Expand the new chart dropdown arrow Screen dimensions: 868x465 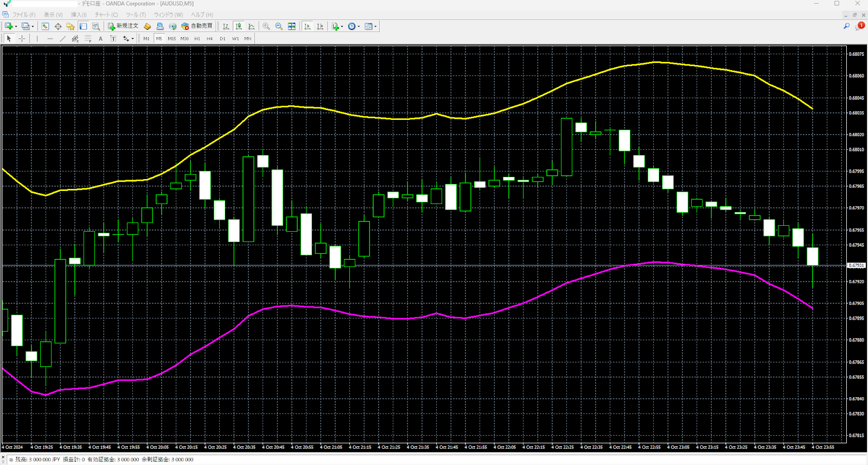pyautogui.click(x=16, y=27)
